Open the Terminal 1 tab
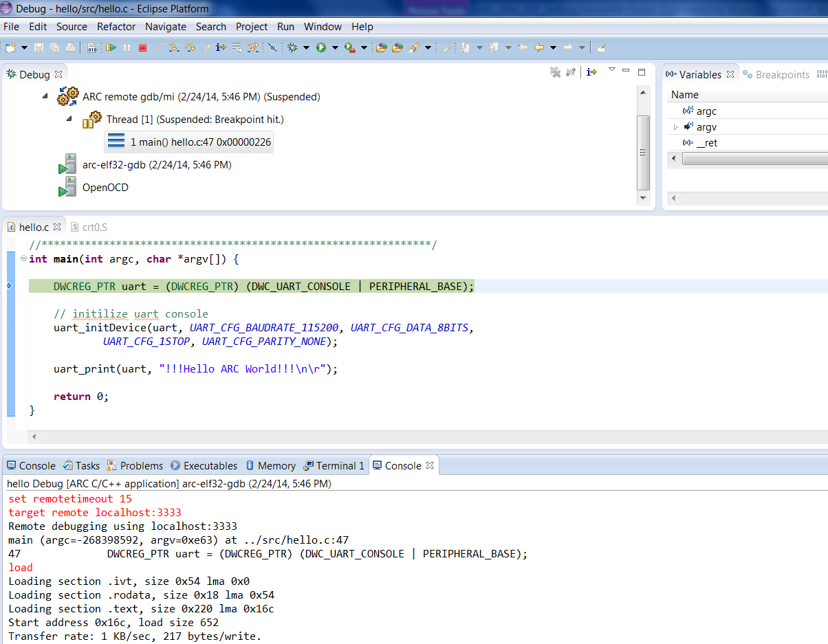The image size is (828, 644). click(x=335, y=465)
